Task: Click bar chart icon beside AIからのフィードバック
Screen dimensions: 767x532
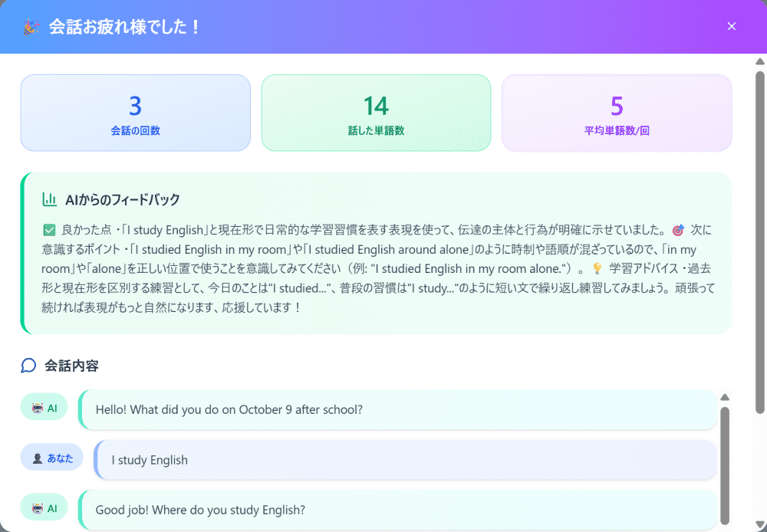Action: (50, 199)
